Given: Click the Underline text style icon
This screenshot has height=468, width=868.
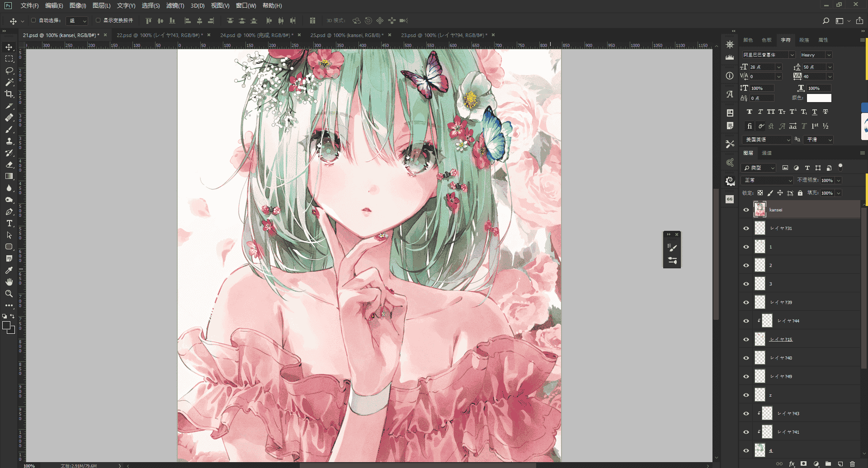Looking at the screenshot, I should (x=815, y=112).
